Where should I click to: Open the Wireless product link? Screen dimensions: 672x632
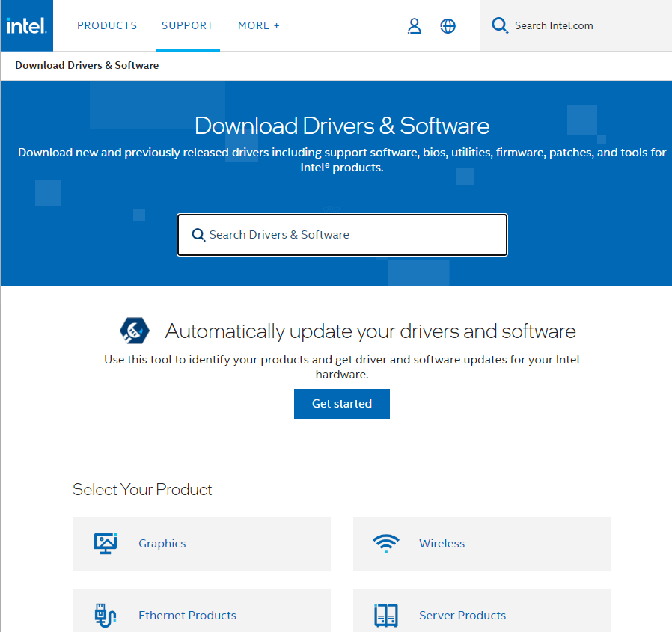(482, 543)
